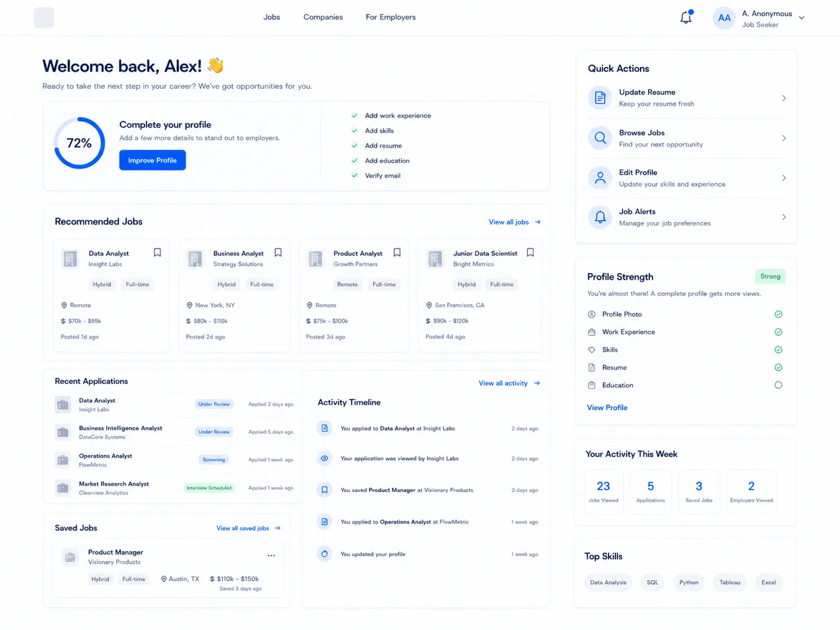
Task: Open the Browse Jobs chevron arrow
Action: (x=784, y=138)
